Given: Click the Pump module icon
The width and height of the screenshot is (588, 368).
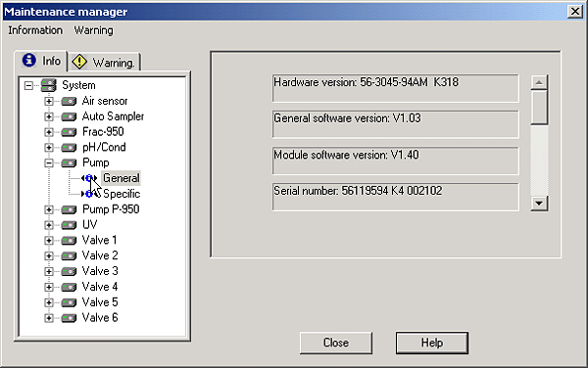Looking at the screenshot, I should [69, 163].
